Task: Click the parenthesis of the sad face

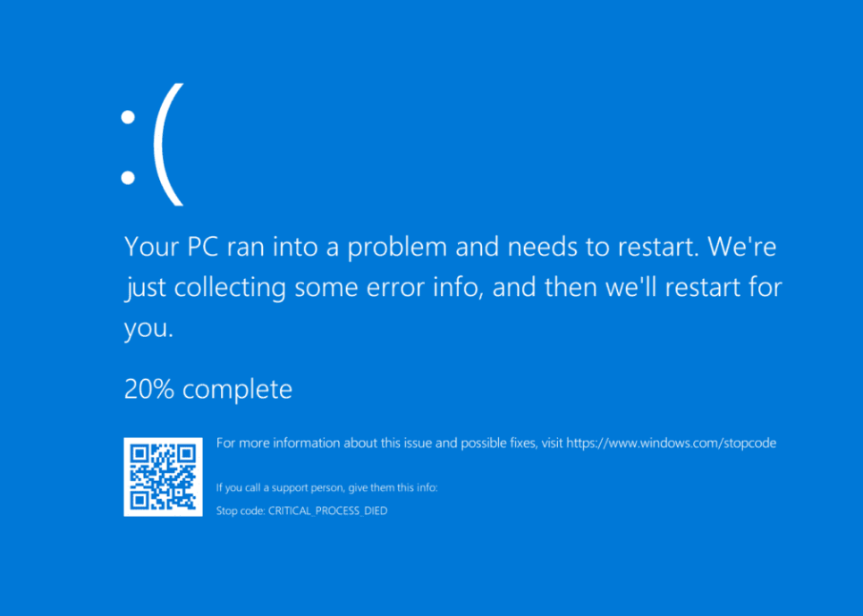Action: [x=168, y=143]
